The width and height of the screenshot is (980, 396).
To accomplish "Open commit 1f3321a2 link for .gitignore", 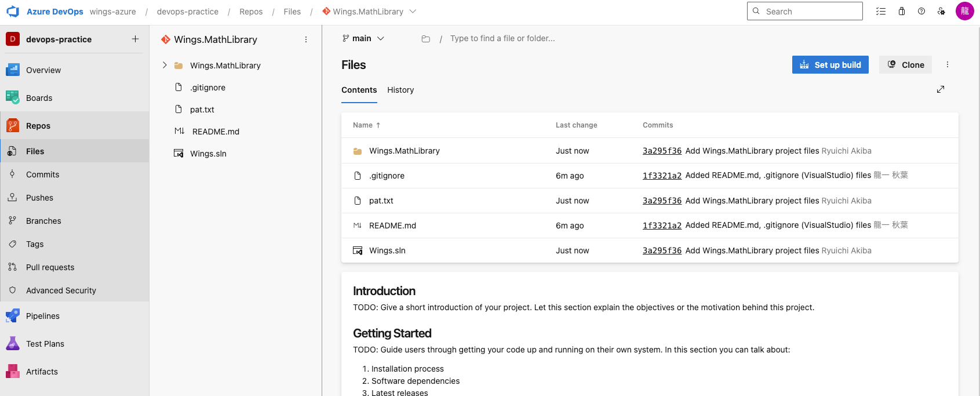I will click(x=662, y=176).
